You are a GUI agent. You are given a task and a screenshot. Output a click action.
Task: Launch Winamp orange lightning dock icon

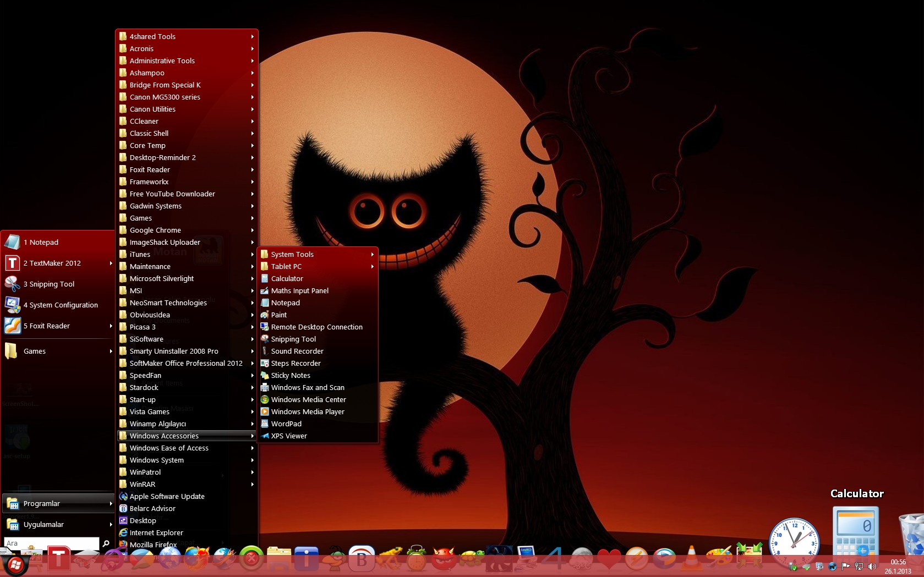point(637,559)
